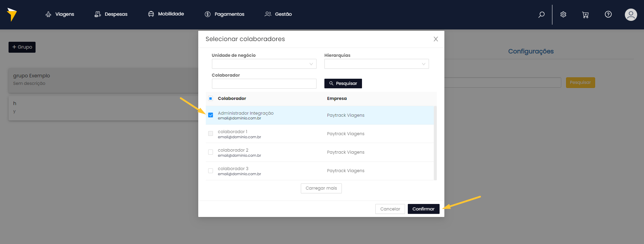Click Paytrack Viagens in the colaborador 3 row

[x=346, y=171]
